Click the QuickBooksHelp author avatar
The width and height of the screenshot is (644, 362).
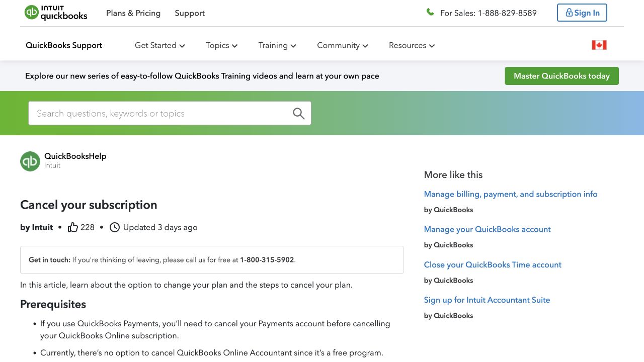pos(30,161)
